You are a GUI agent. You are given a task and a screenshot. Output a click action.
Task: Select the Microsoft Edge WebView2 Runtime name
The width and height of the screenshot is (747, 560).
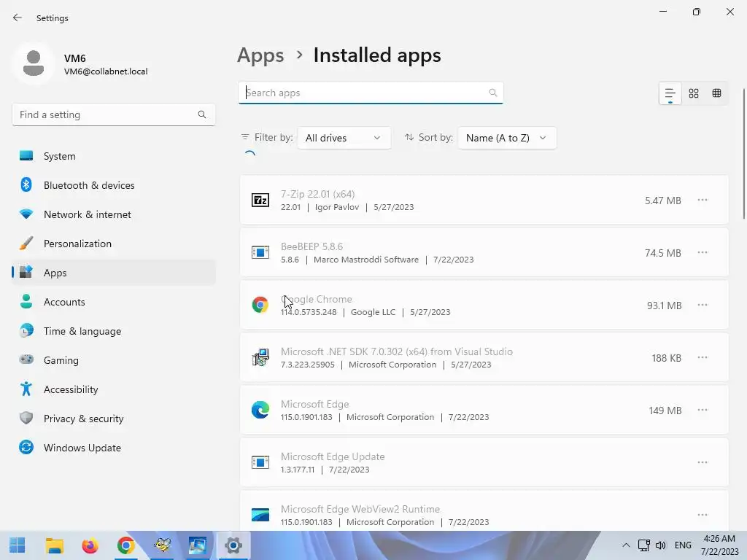(360, 509)
